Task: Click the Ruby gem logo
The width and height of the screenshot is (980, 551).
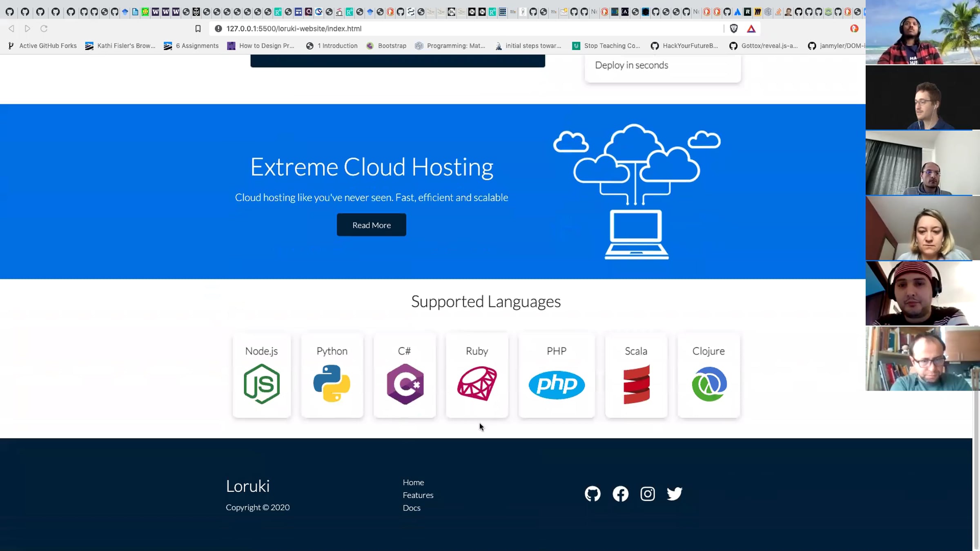Action: pyautogui.click(x=477, y=384)
